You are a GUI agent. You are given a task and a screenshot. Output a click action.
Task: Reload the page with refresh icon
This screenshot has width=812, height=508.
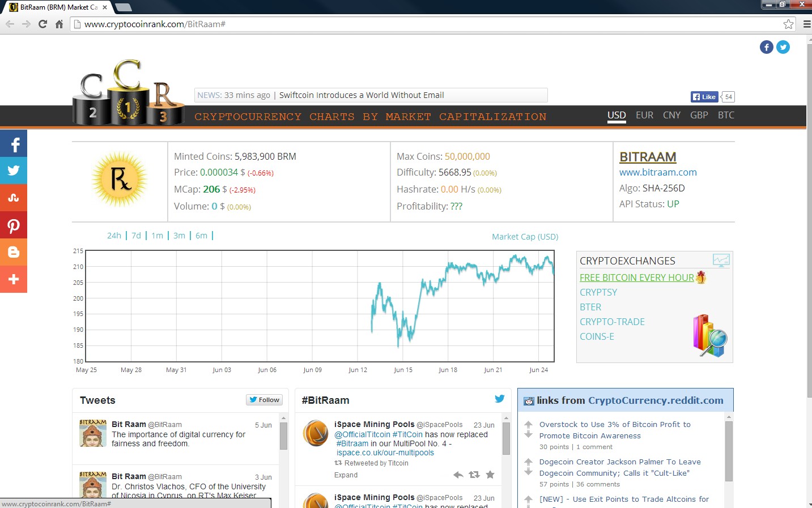pos(42,24)
